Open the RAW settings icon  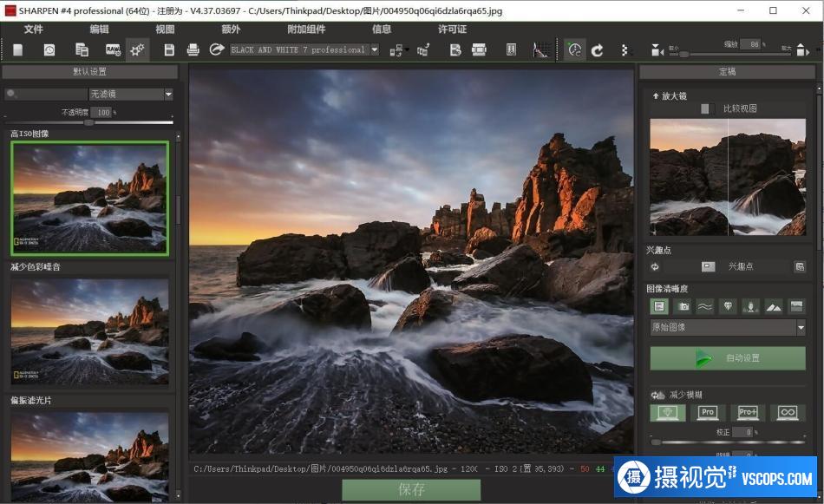pyautogui.click(x=113, y=50)
